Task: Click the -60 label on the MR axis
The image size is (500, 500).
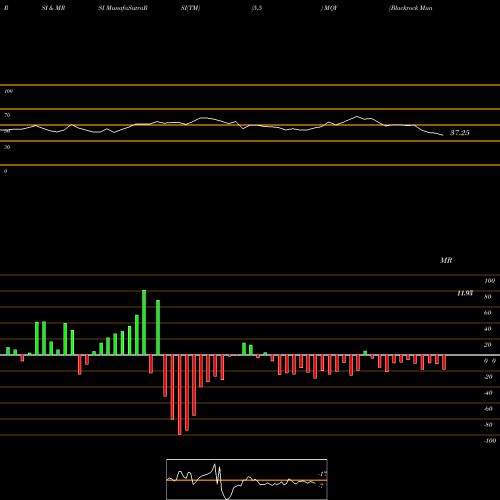Action: click(x=488, y=409)
